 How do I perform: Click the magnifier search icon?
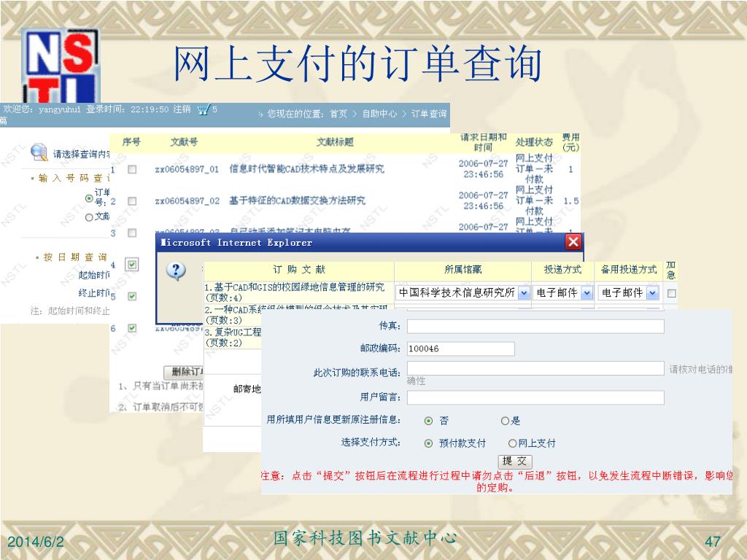pyautogui.click(x=39, y=152)
